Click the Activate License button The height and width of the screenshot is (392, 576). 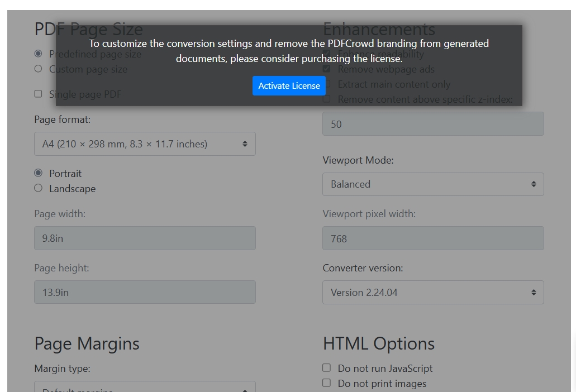tap(289, 85)
